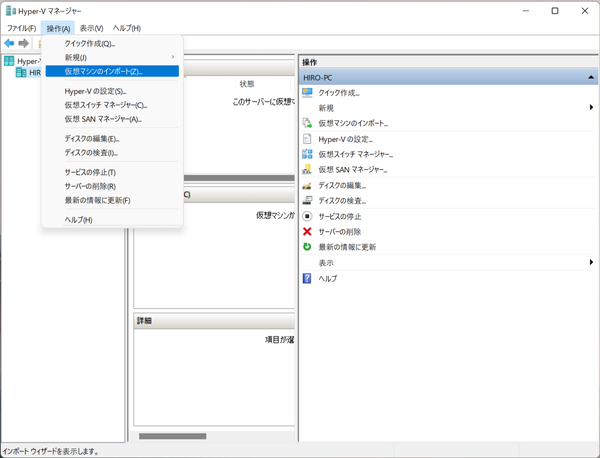Click サービスの停止 text in the Actions pane

click(x=340, y=217)
